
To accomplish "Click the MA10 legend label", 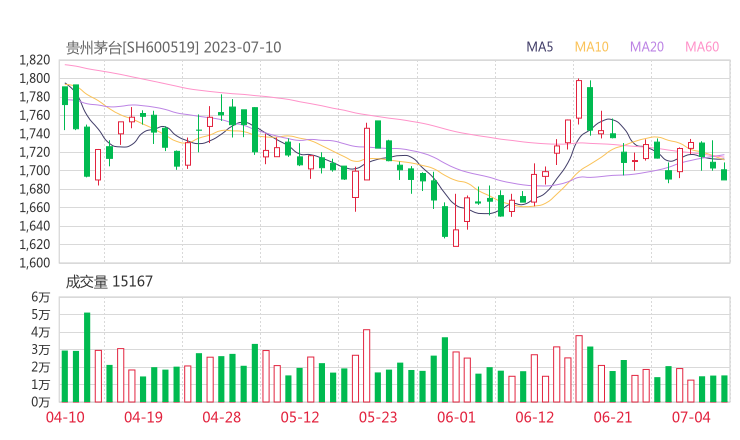I will [591, 47].
